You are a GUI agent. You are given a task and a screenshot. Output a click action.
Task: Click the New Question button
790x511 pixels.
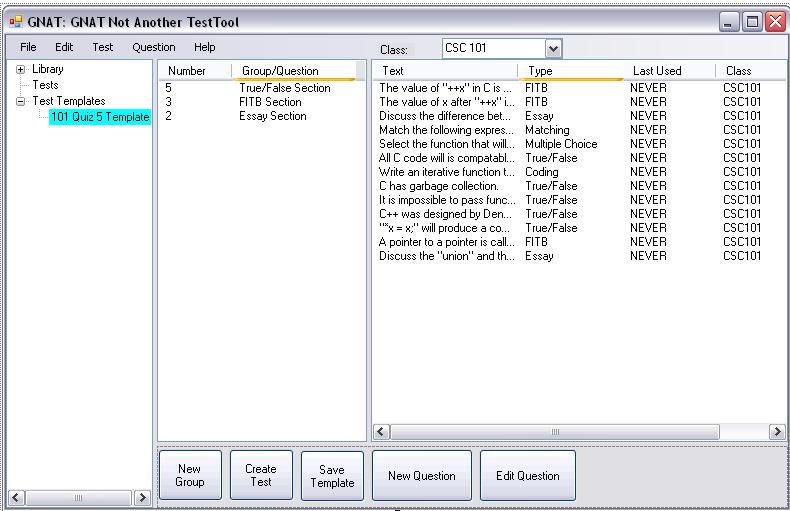coord(421,476)
